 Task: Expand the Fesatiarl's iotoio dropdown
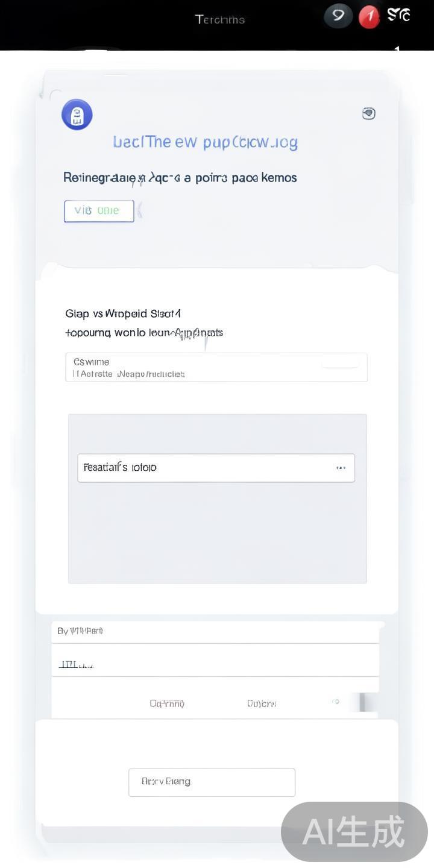[216, 468]
